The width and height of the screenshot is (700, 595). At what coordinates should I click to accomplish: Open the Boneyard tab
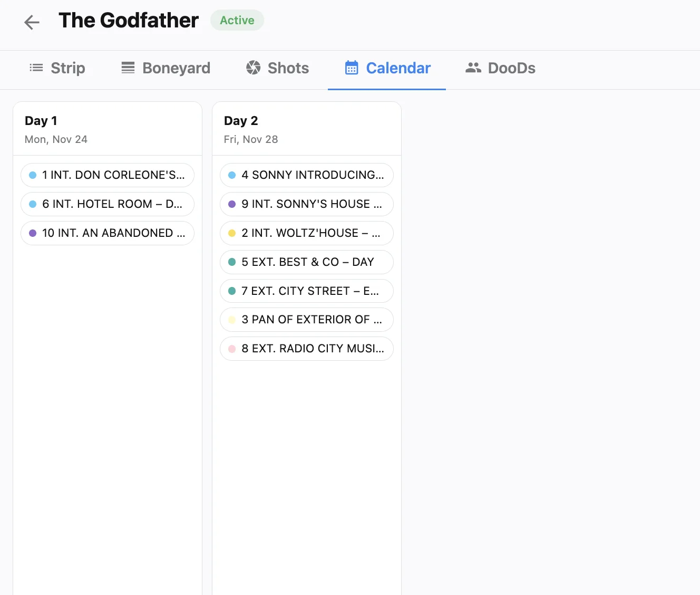[x=166, y=68]
